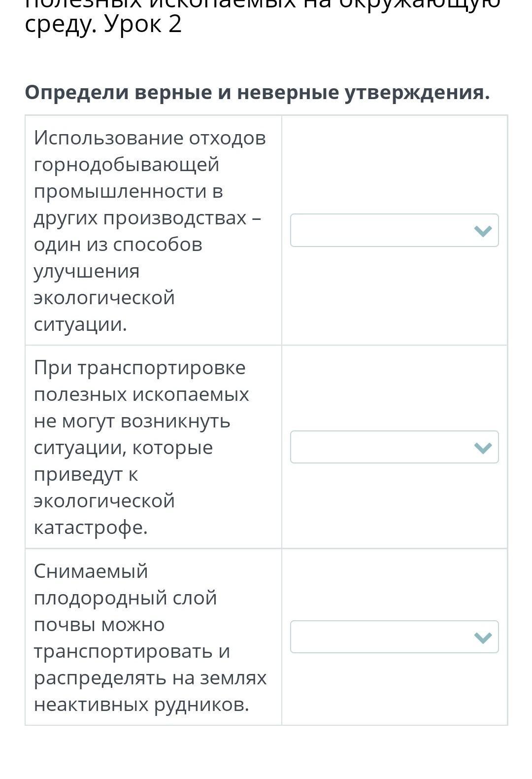Click the words 'почвы можно' in the third statement
This screenshot has height=779, width=532.
click(x=99, y=625)
